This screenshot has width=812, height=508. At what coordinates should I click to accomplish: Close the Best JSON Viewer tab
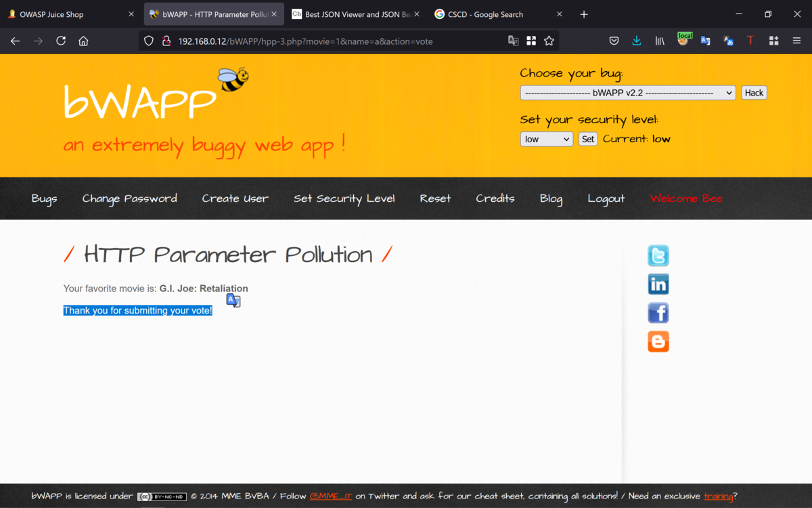(416, 14)
